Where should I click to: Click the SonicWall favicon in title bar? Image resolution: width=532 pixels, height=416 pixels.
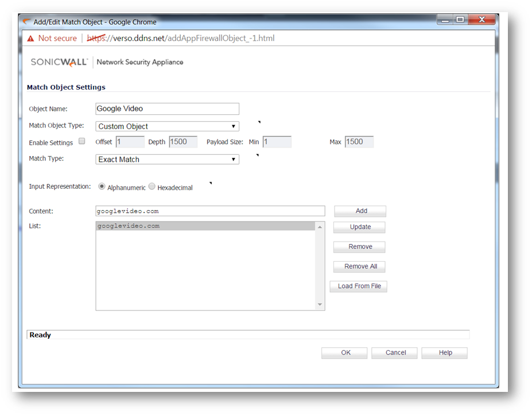tap(26, 22)
